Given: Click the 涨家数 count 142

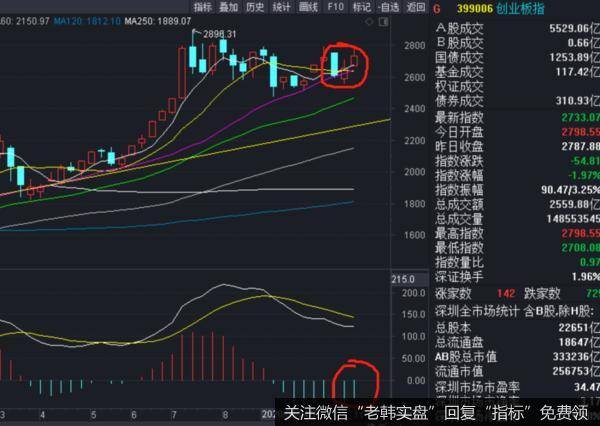Looking at the screenshot, I should [x=506, y=294].
